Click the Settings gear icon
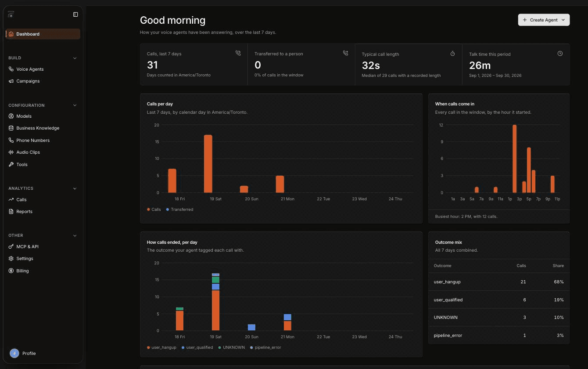Viewport: 588px width, 369px height. pyautogui.click(x=11, y=258)
